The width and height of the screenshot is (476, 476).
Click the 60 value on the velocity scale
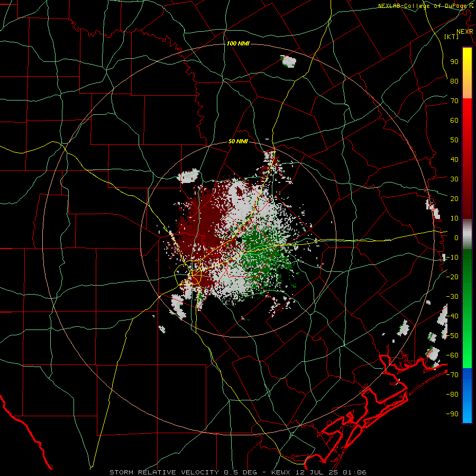454,120
